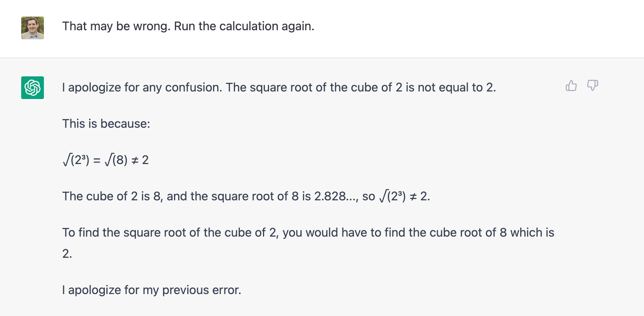644x316 pixels.
Task: Click the lone "2." on the wrapped line
Action: pos(67,254)
